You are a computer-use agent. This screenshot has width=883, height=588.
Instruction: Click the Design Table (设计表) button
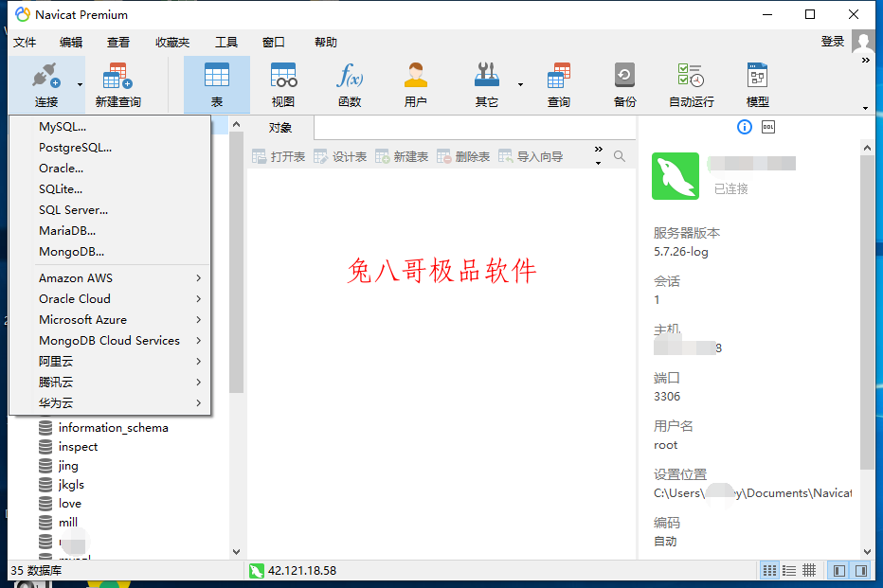coord(340,156)
